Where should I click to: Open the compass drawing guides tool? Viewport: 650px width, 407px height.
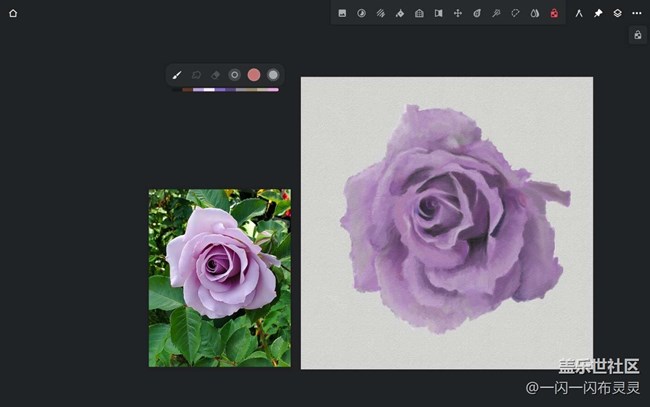(x=579, y=13)
